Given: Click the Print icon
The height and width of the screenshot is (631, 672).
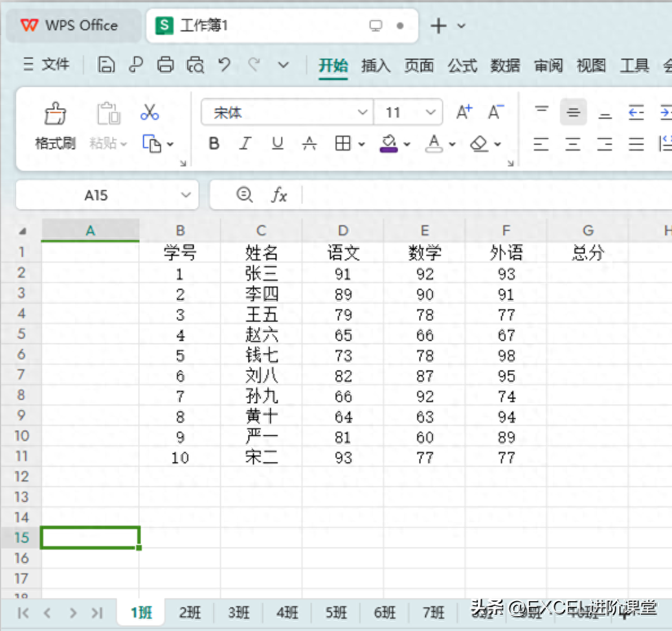Looking at the screenshot, I should click(166, 65).
